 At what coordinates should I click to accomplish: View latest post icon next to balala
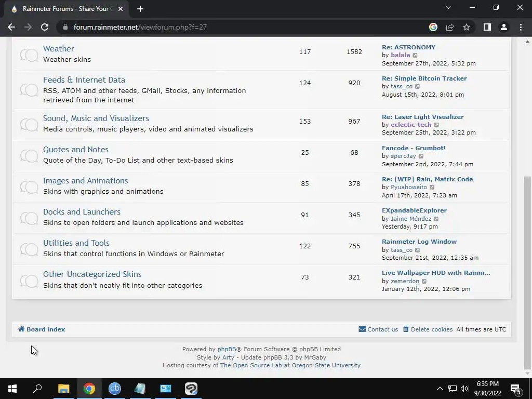415,55
